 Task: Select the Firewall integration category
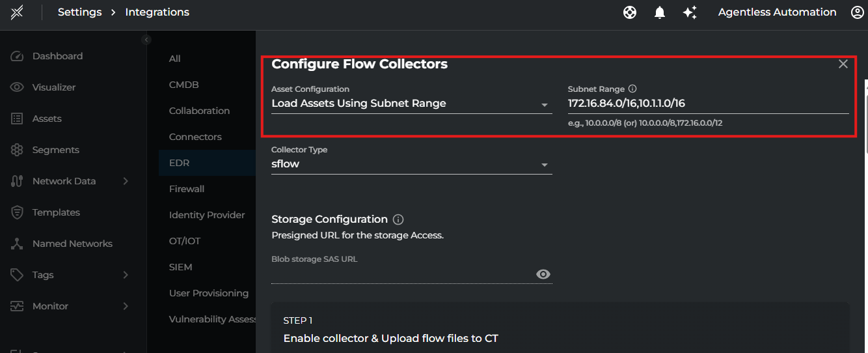(187, 189)
